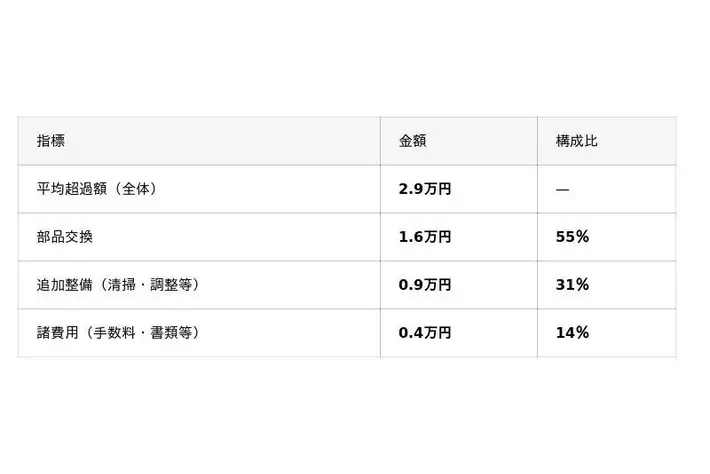Select the 部品交換 row label
This screenshot has width=710, height=474.
65,237
